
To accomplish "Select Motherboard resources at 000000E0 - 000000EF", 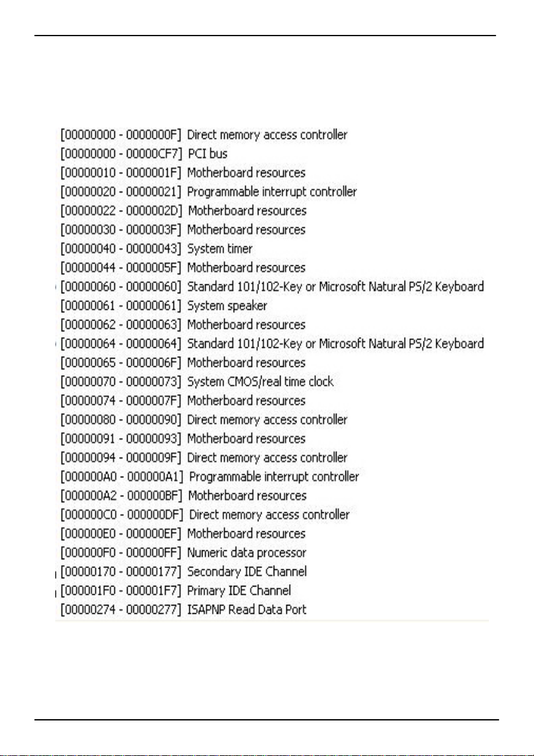I will (183, 534).
